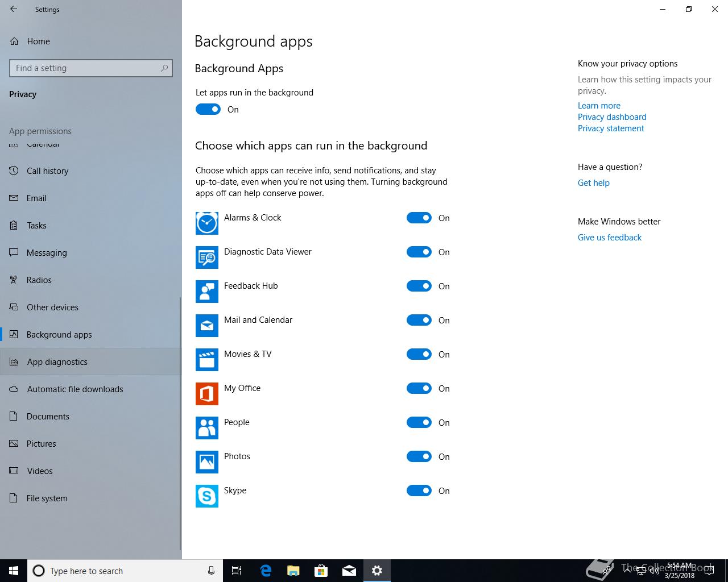Click the Skype app icon
728x582 pixels.
point(207,496)
